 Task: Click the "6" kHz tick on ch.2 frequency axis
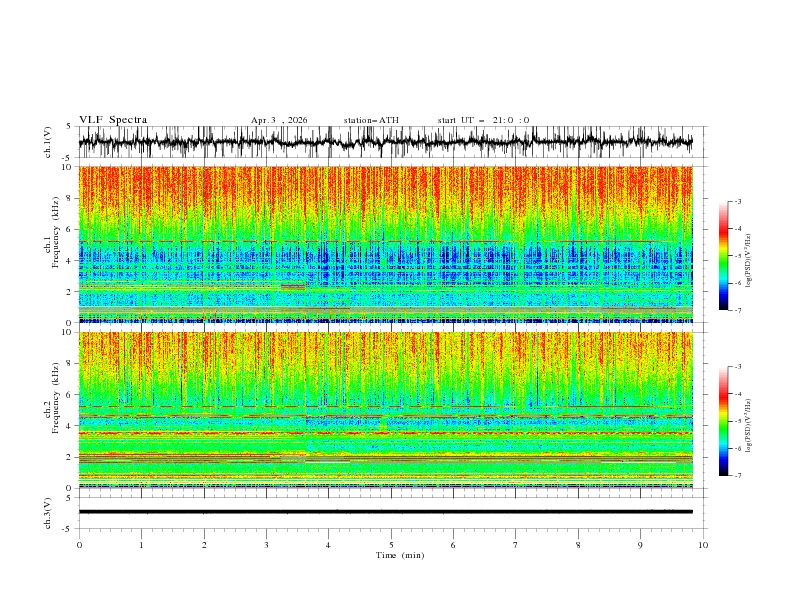tap(70, 395)
